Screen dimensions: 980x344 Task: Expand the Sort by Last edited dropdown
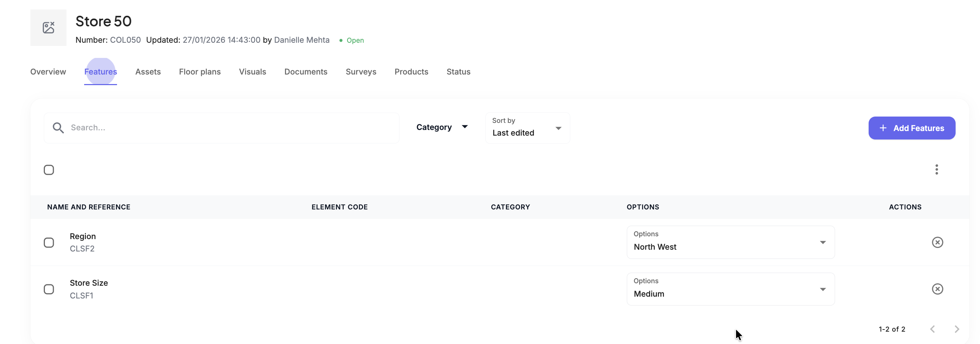click(x=528, y=128)
